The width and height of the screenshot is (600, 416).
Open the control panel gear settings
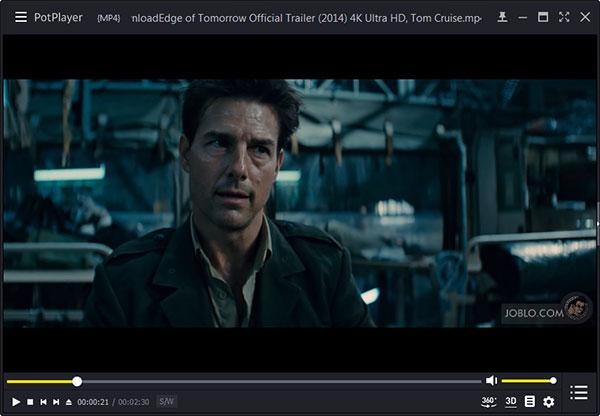point(548,402)
